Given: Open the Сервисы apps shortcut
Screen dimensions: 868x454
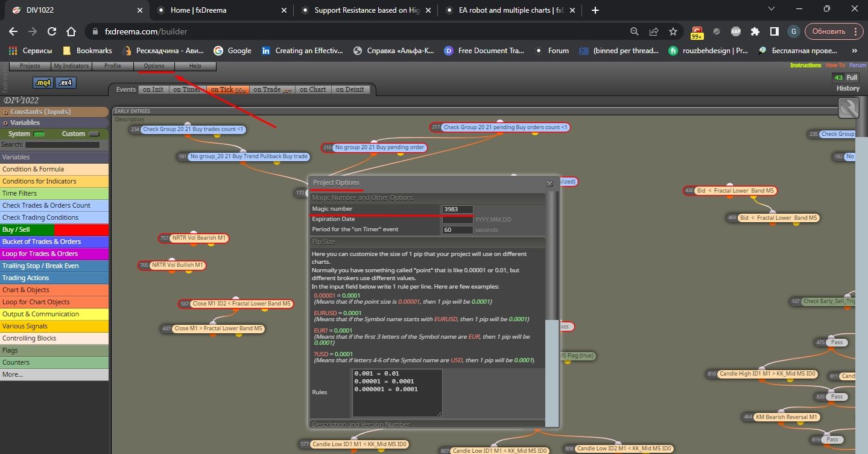Looking at the screenshot, I should [x=30, y=51].
